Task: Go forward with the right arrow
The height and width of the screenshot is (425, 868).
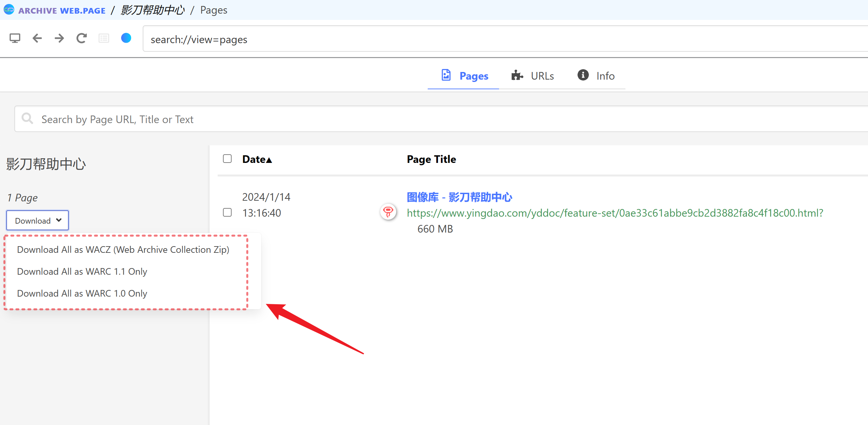Action: coord(59,38)
